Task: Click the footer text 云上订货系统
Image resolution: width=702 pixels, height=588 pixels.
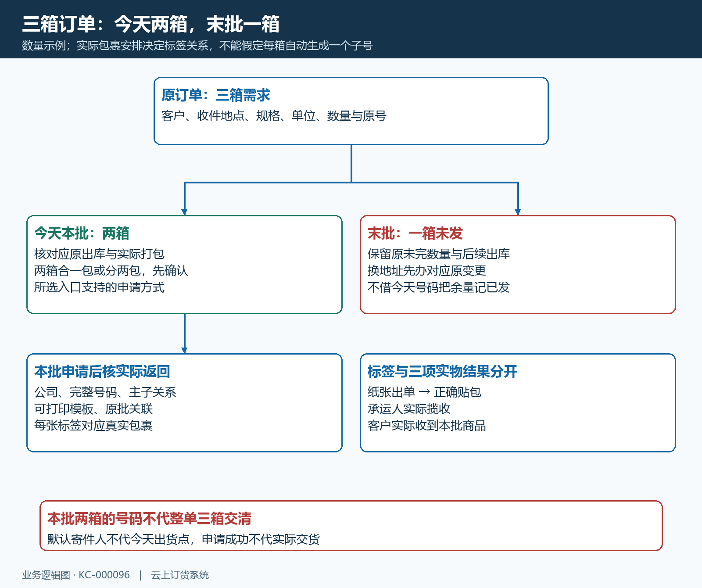Action: [180, 575]
